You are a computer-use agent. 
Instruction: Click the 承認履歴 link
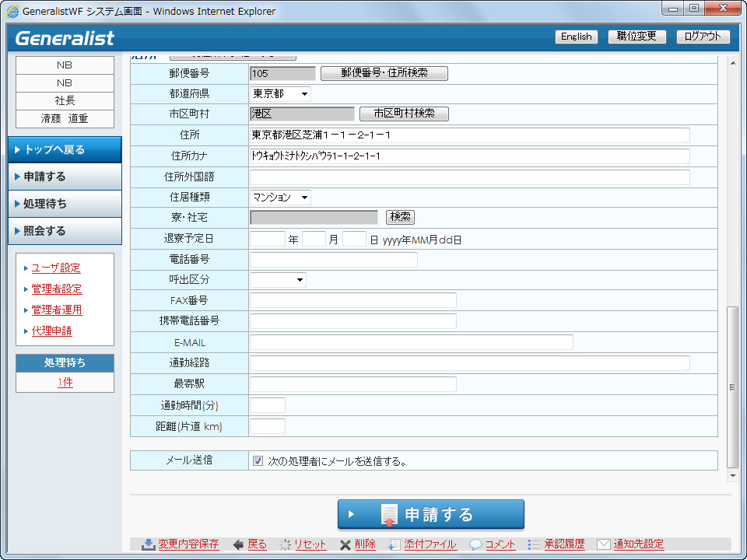pyautogui.click(x=565, y=544)
